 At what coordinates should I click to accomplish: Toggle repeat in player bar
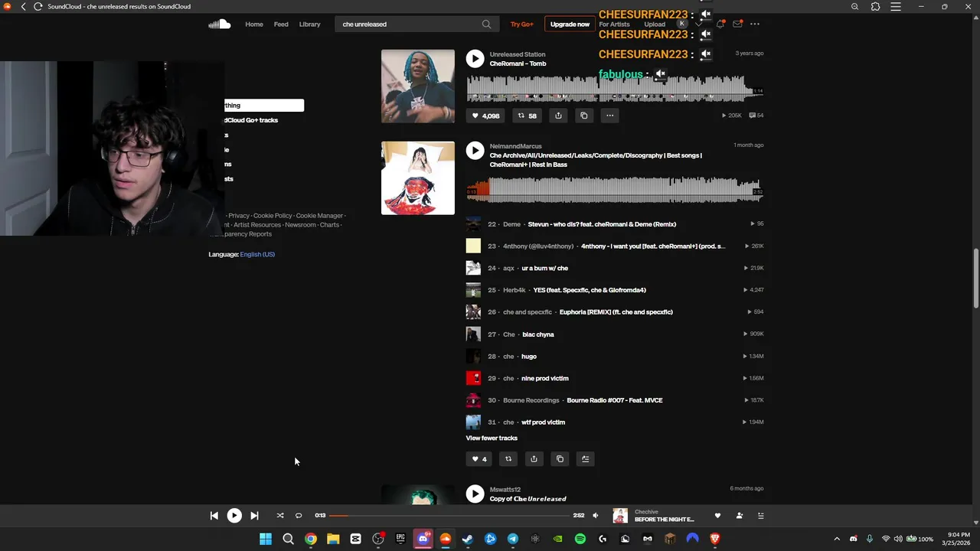point(299,516)
